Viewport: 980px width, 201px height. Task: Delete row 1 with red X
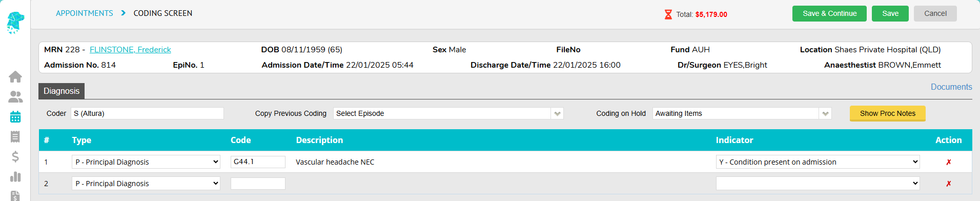(948, 162)
